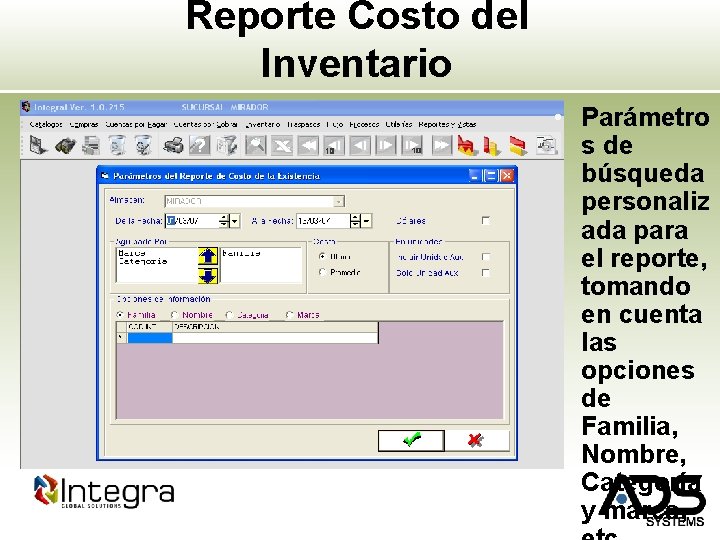The height and width of the screenshot is (540, 720).
Task: Go to first record with double-left arrow
Action: tap(308, 146)
